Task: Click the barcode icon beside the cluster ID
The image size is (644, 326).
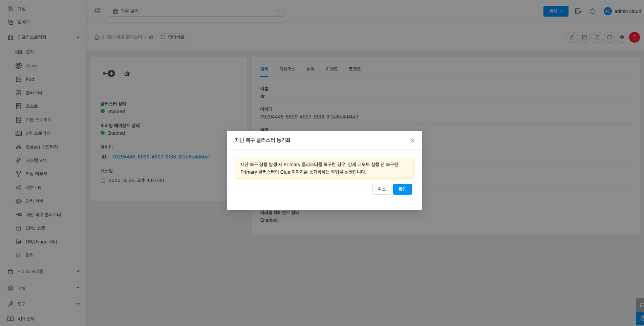Action: pyautogui.click(x=105, y=157)
